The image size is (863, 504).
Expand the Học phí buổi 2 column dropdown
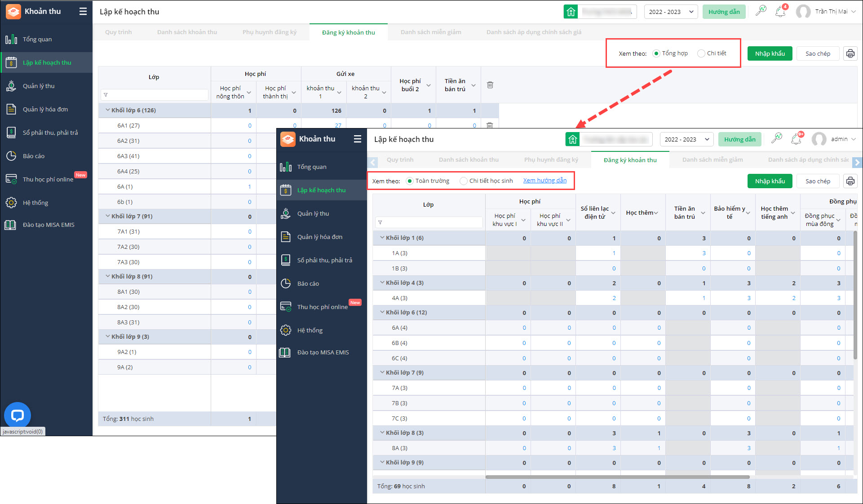[x=429, y=85]
